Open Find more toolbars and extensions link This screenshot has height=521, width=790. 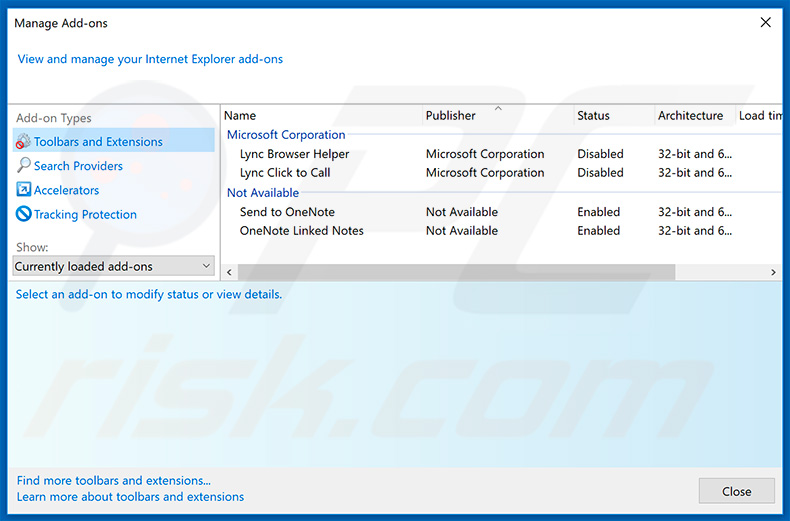coord(113,481)
